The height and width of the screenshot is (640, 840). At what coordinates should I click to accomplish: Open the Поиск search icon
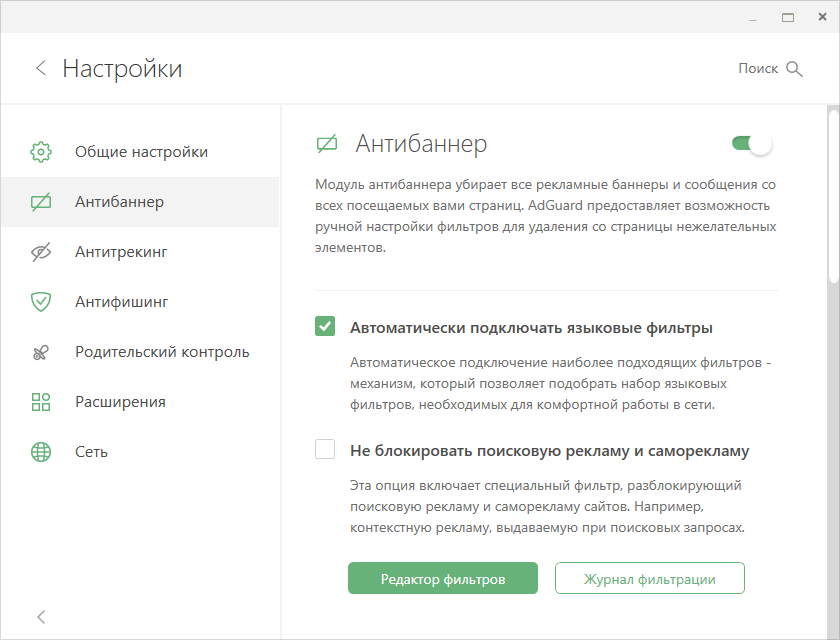(795, 68)
